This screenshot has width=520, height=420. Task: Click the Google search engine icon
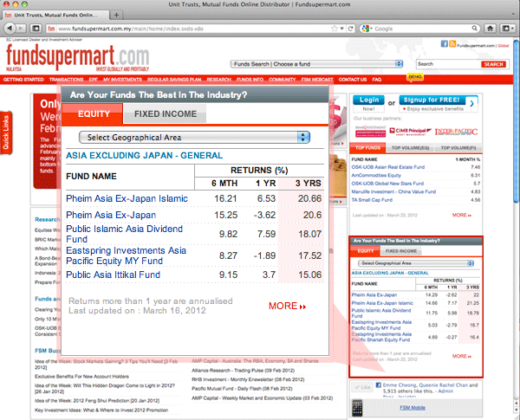[x=365, y=29]
